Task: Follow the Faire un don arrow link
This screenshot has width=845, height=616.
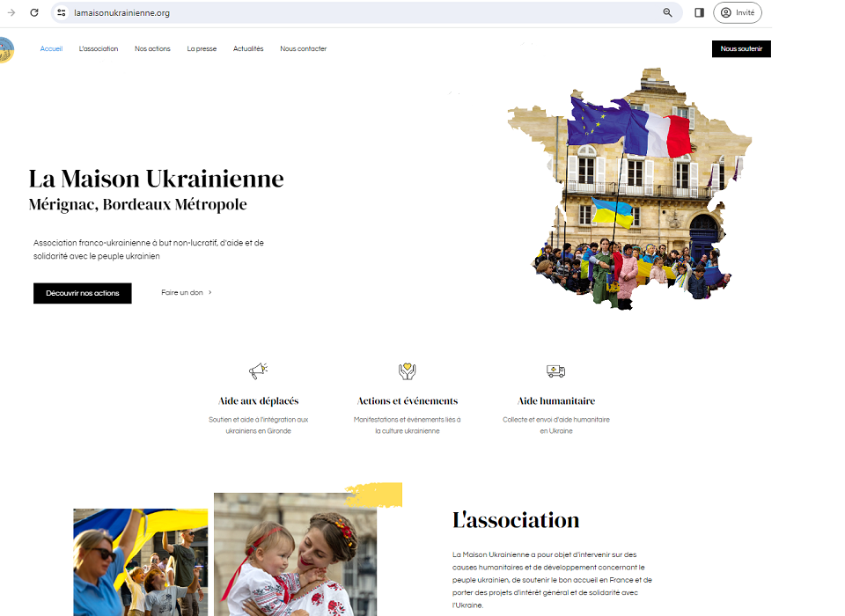Action: [187, 293]
